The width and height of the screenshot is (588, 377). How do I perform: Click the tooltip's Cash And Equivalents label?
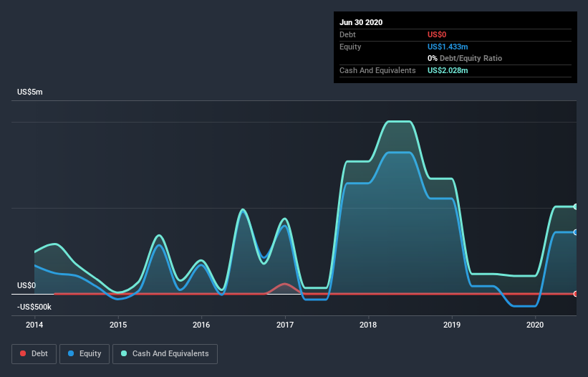coord(377,70)
